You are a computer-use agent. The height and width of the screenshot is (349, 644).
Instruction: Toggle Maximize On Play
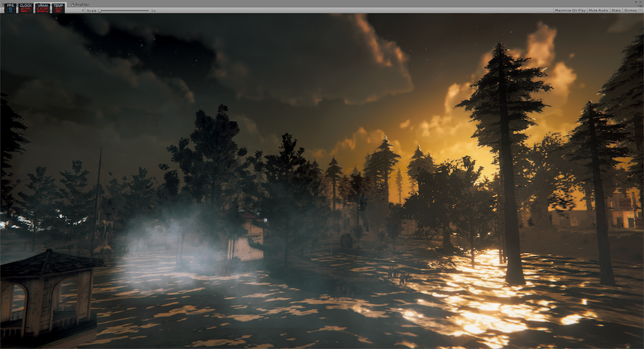click(x=570, y=10)
